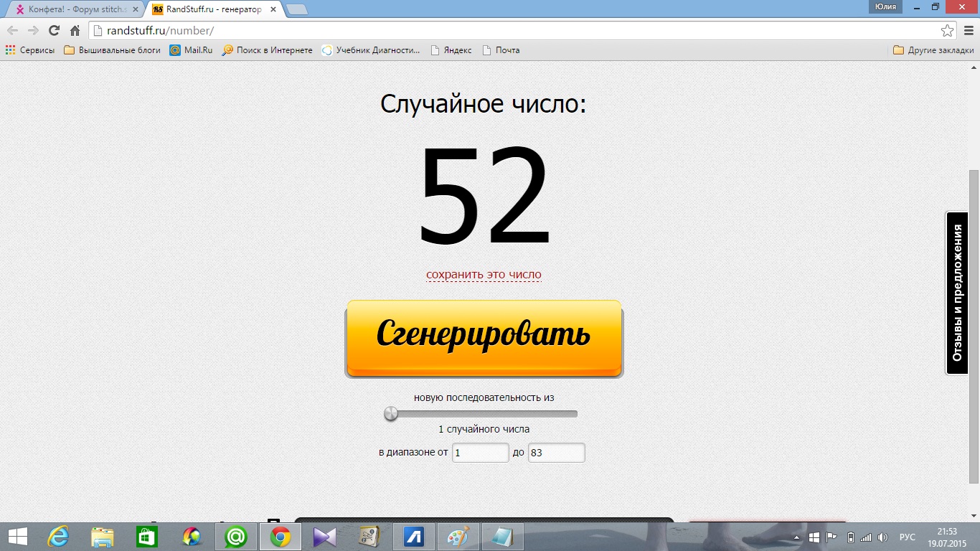Click the volume icon in system tray

point(882,537)
